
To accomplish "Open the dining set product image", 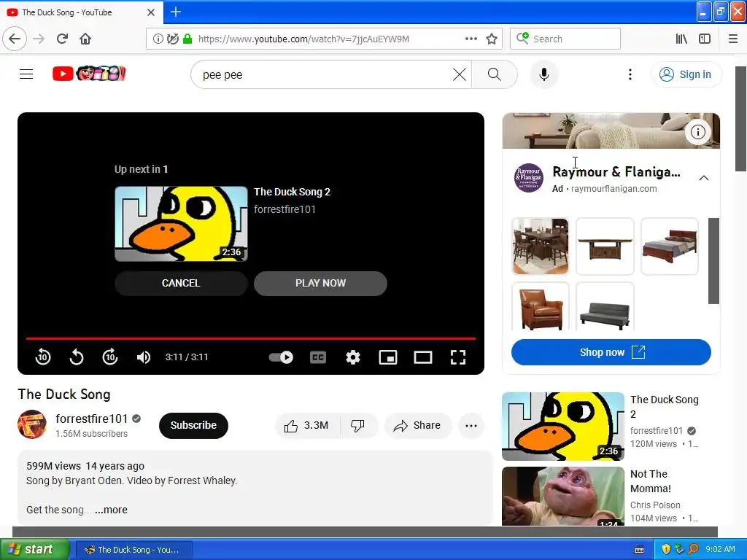I will [541, 246].
